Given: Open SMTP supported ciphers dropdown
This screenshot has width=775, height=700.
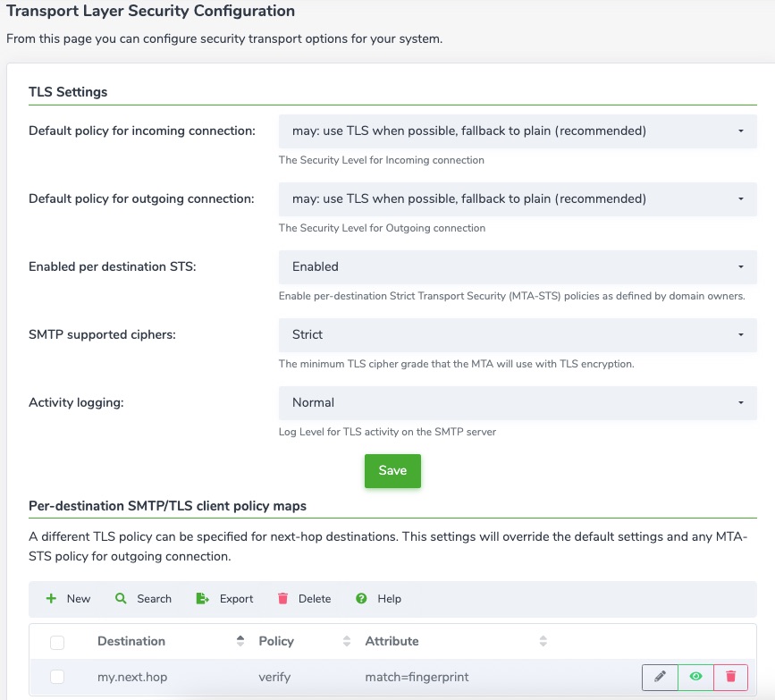Looking at the screenshot, I should click(x=518, y=334).
